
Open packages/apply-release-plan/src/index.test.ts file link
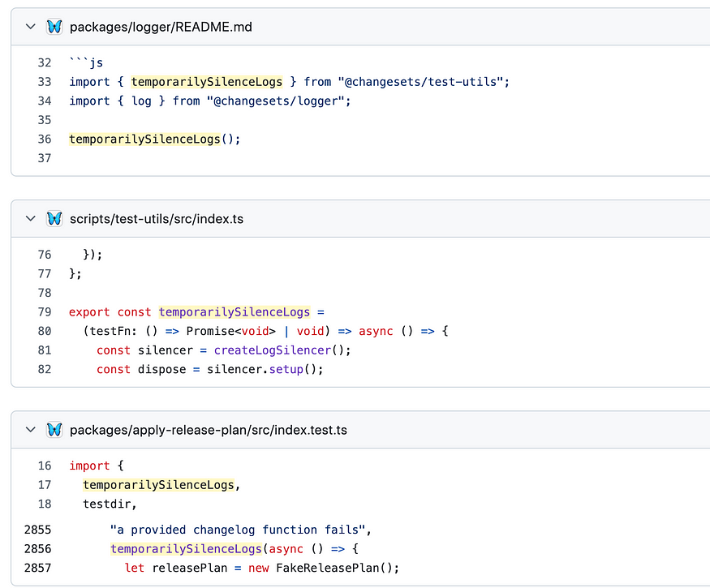(209, 430)
